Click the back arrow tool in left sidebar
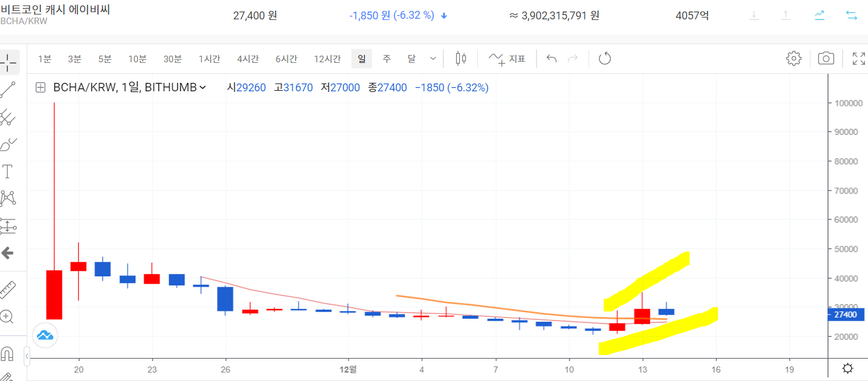 8,253
